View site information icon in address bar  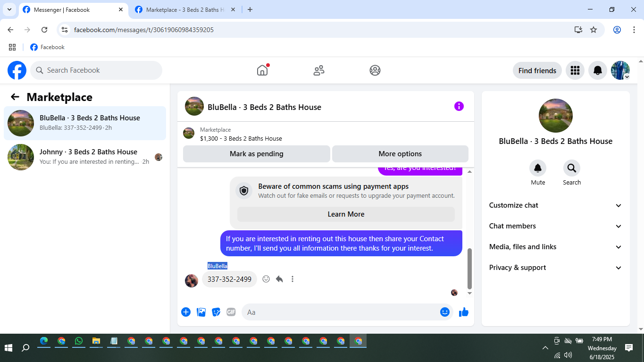click(65, 30)
